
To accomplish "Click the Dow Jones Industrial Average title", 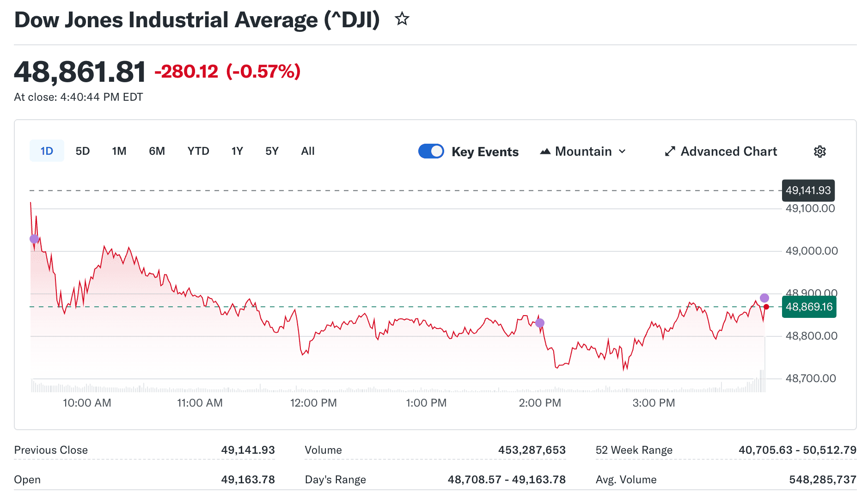I will click(197, 20).
